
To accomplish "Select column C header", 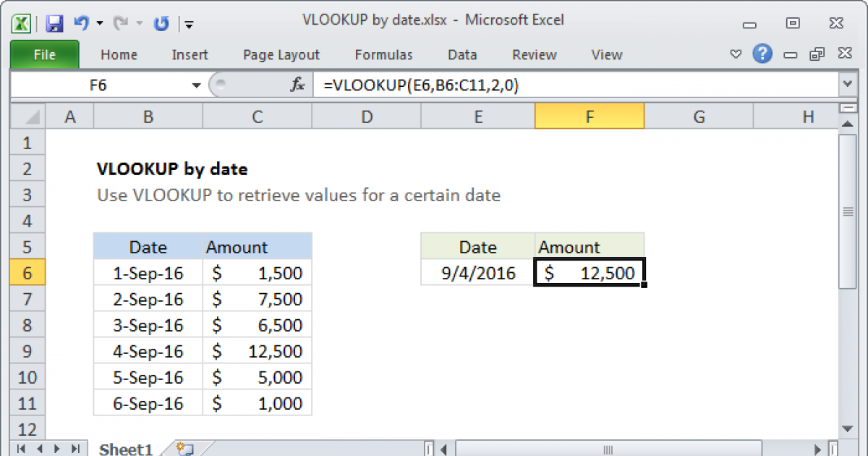I will [x=258, y=117].
